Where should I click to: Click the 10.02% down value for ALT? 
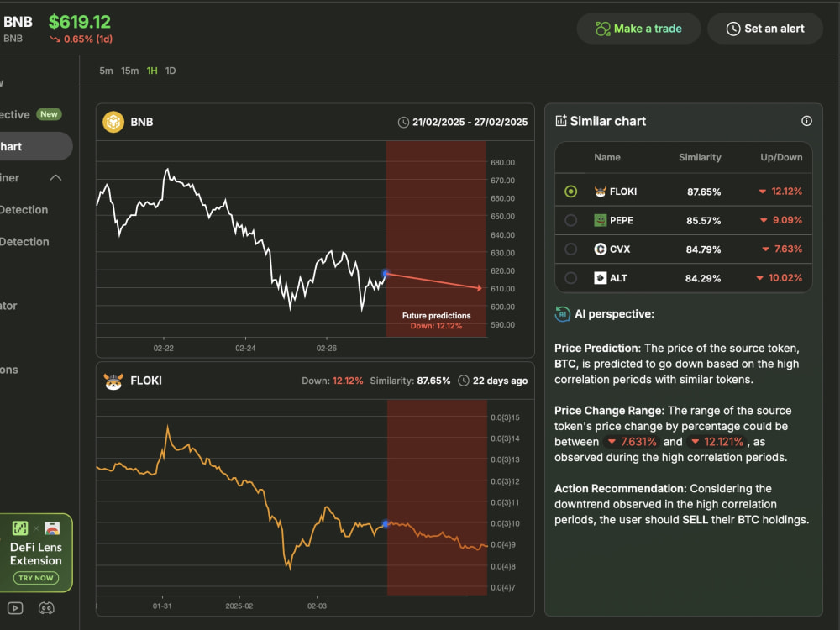pyautogui.click(x=779, y=278)
